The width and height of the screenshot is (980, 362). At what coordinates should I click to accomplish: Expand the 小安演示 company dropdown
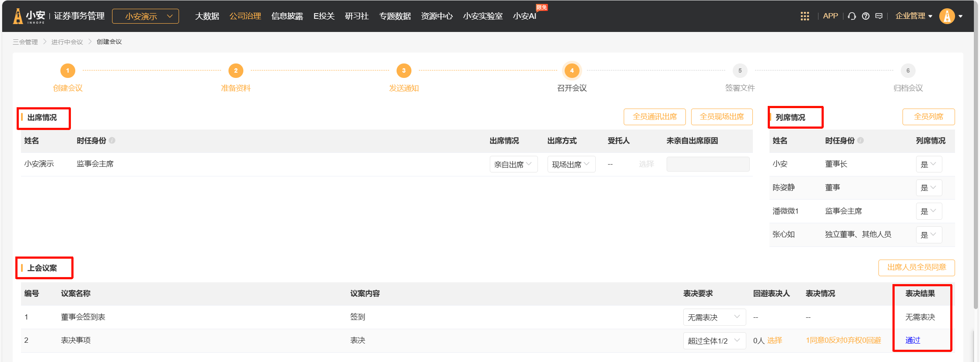tap(145, 16)
